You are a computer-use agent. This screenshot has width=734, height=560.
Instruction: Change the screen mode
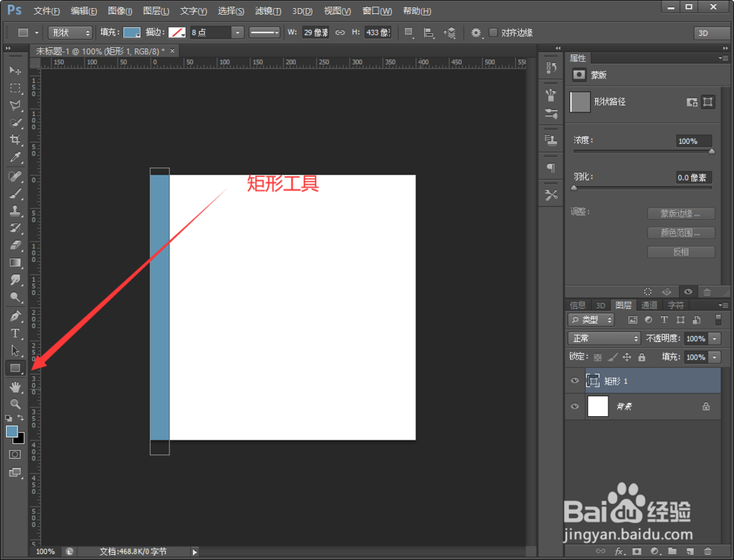click(x=15, y=473)
